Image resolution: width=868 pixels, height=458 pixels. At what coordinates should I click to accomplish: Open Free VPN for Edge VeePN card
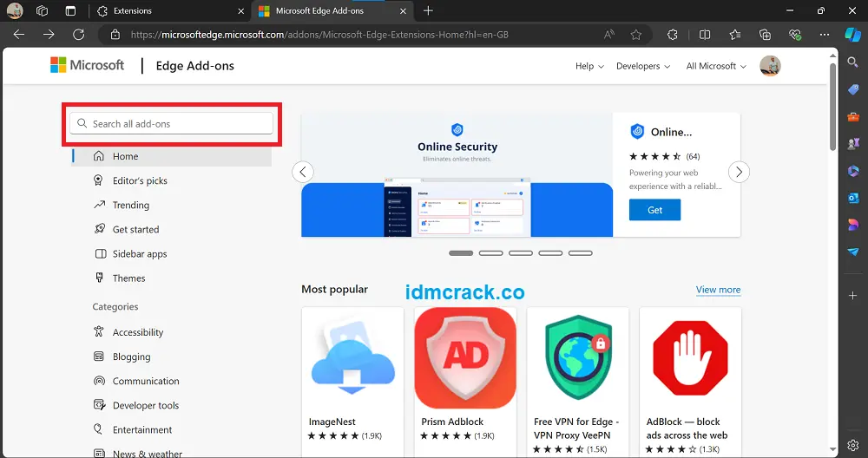(578, 382)
